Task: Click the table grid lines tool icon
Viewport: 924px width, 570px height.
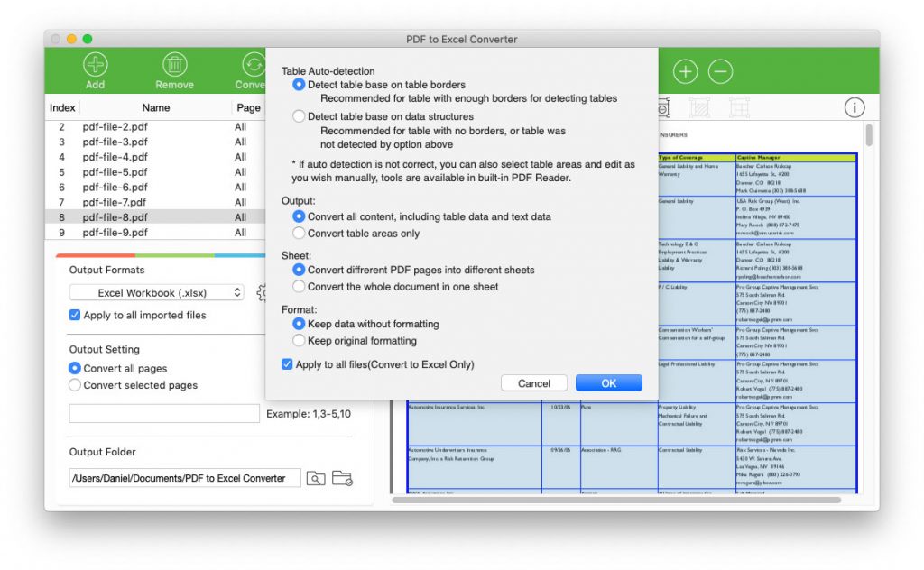Action: [x=739, y=107]
